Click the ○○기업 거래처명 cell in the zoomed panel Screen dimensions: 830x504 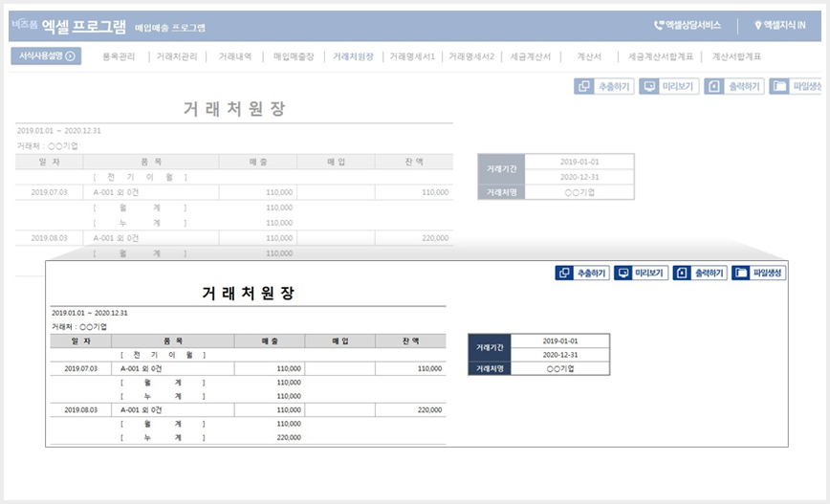[560, 368]
